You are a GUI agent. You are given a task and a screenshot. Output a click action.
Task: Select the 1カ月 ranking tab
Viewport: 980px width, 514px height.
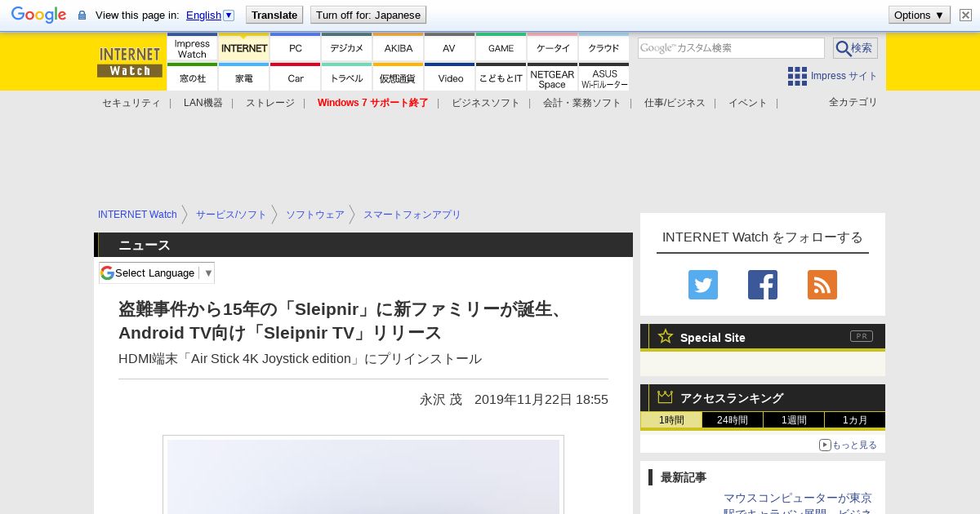853,420
